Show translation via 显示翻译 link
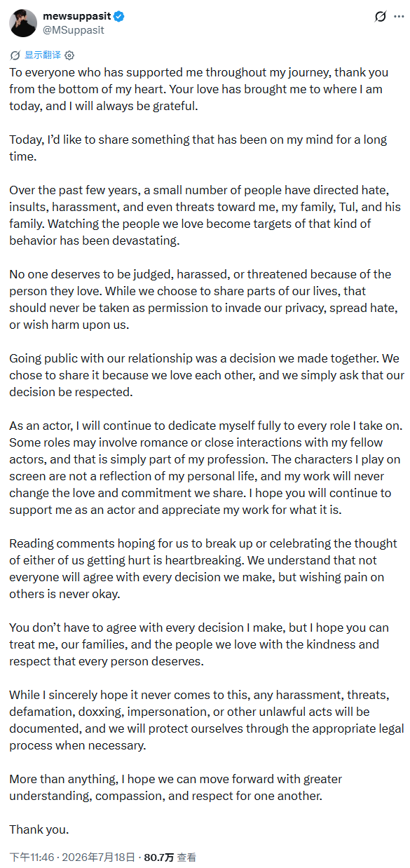This screenshot has height=868, width=410. pyautogui.click(x=43, y=55)
